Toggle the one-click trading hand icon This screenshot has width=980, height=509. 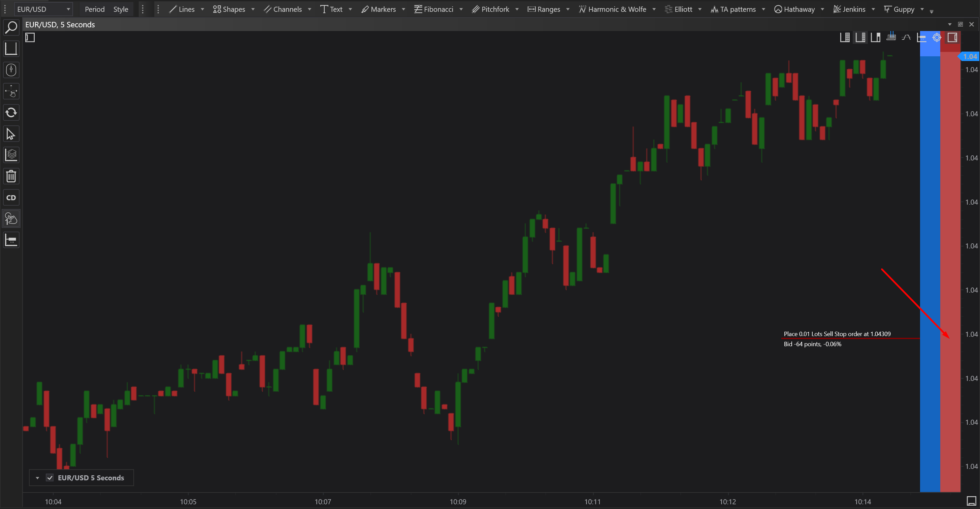tap(11, 219)
